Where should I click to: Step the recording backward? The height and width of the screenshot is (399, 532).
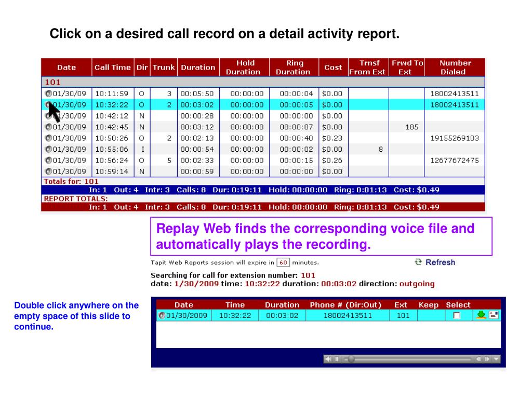tap(478, 359)
